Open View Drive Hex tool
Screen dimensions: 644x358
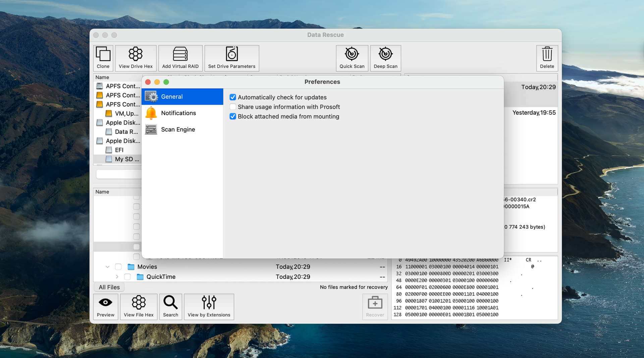click(x=136, y=58)
